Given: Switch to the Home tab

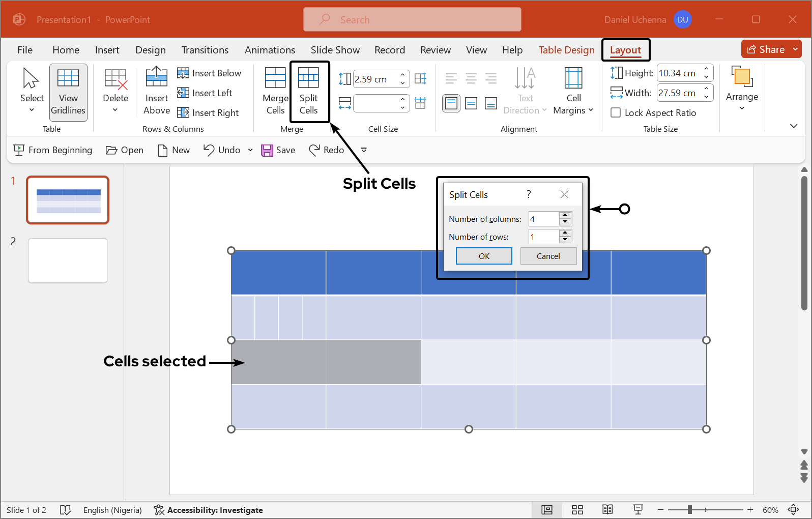Looking at the screenshot, I should coord(66,50).
